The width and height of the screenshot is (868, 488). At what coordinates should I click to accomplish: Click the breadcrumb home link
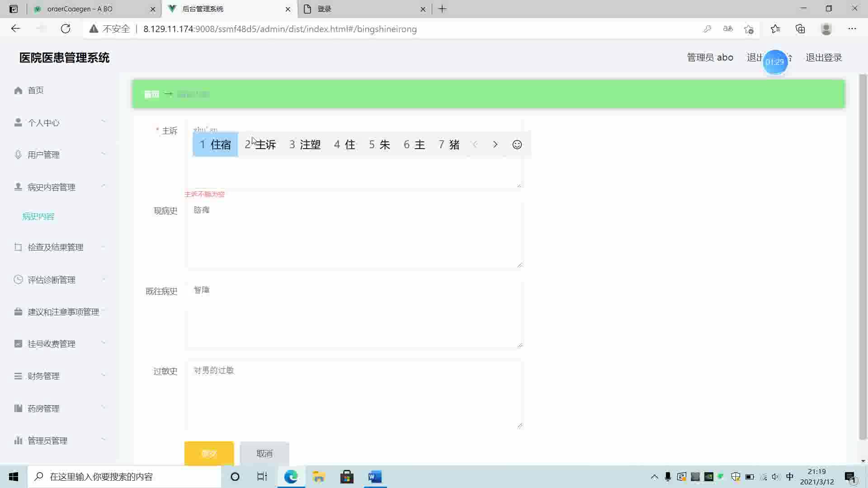[x=152, y=94]
